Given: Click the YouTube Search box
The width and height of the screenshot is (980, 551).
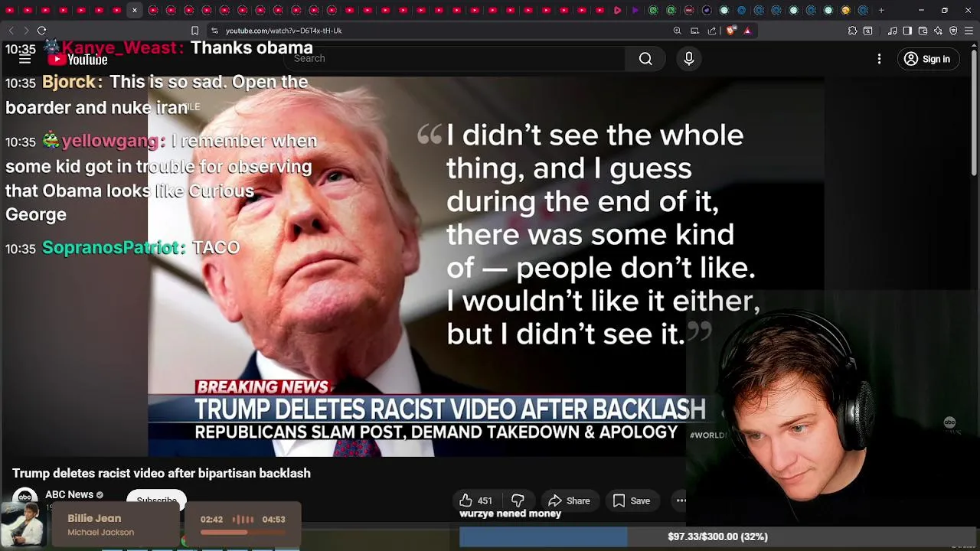Looking at the screenshot, I should 456,59.
